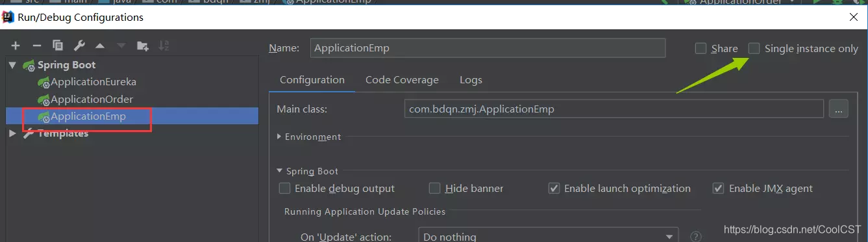Expand the Templates tree node
This screenshot has width=868, height=242.
12,133
